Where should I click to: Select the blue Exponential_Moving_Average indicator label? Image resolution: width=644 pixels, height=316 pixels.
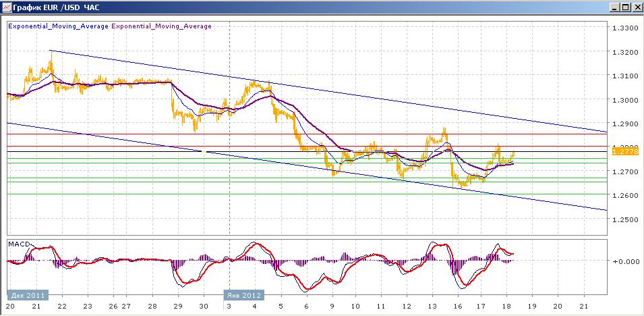pyautogui.click(x=58, y=26)
